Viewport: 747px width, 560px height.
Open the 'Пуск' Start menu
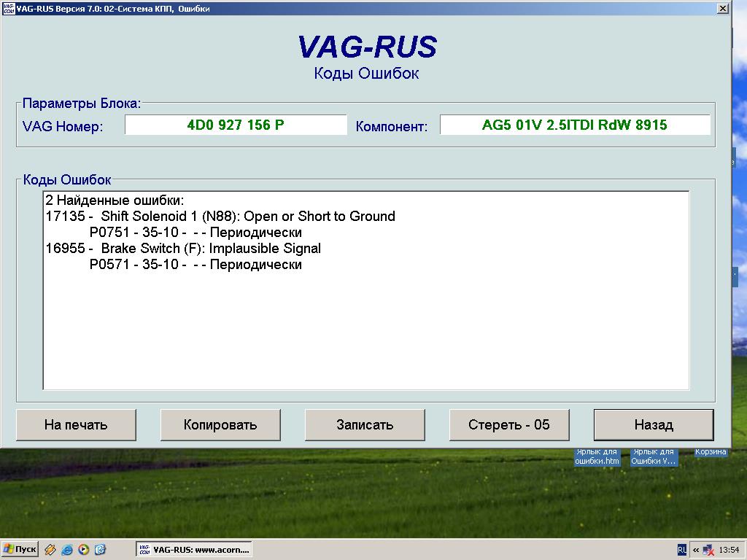click(x=20, y=549)
